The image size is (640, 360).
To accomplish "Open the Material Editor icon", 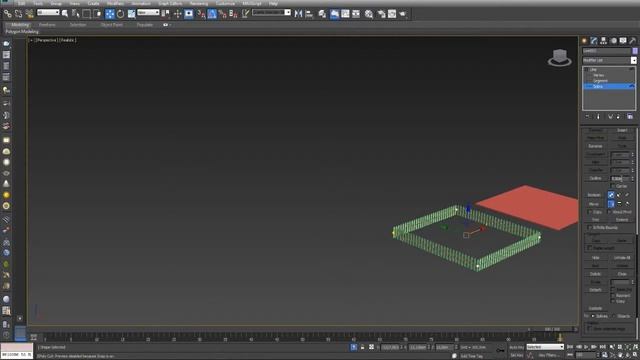I will coord(369,14).
